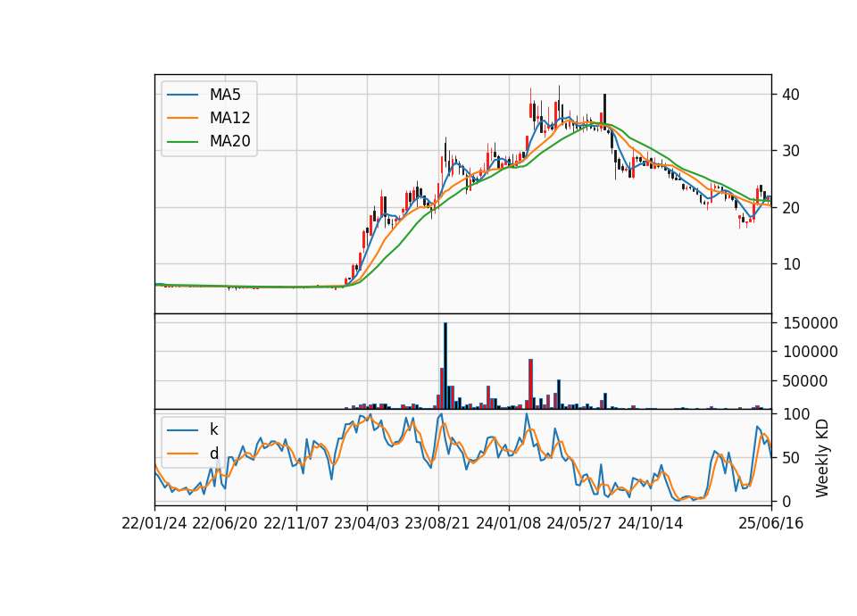Viewport: 857px width, 616px height.
Task: Click the volume axis label 150000
Action: [x=811, y=323]
